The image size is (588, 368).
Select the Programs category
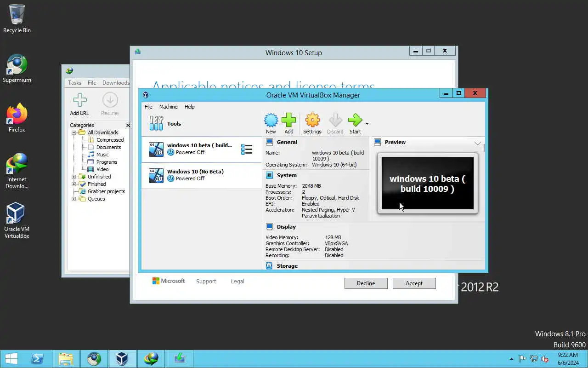point(107,162)
